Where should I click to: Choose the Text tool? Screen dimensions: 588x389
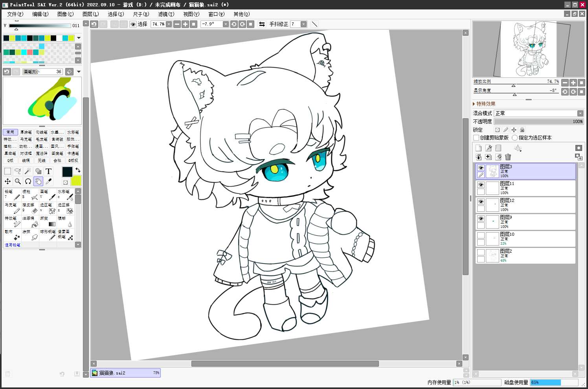point(48,171)
